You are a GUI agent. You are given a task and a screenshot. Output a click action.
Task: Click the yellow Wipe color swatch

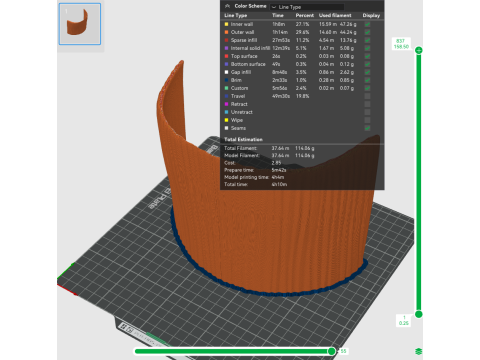coord(227,120)
